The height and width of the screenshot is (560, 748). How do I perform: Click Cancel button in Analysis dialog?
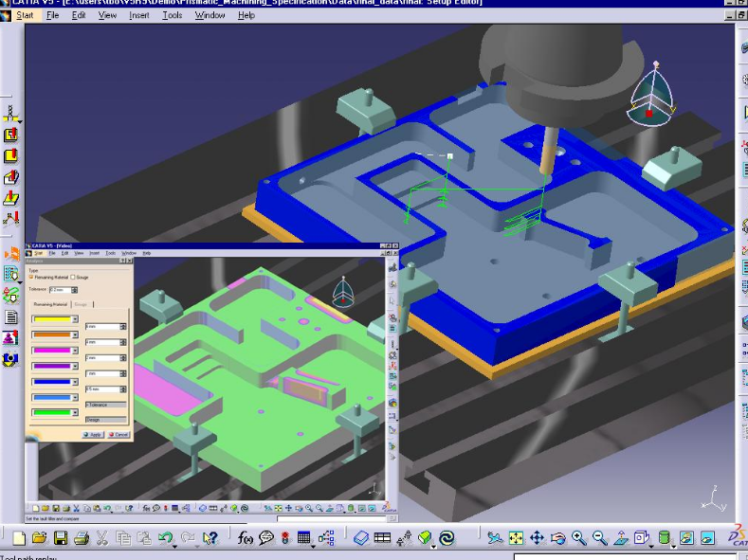(118, 435)
